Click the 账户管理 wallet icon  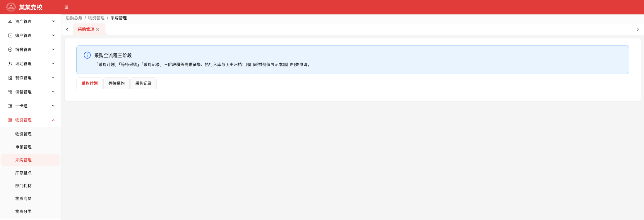coord(10,35)
